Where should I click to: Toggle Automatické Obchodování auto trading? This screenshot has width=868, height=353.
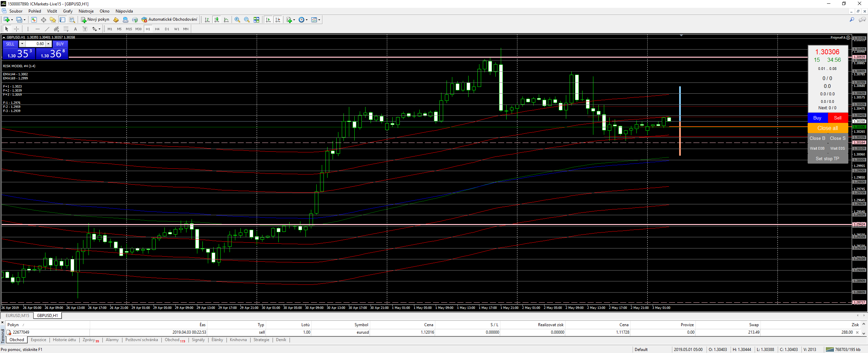(169, 20)
